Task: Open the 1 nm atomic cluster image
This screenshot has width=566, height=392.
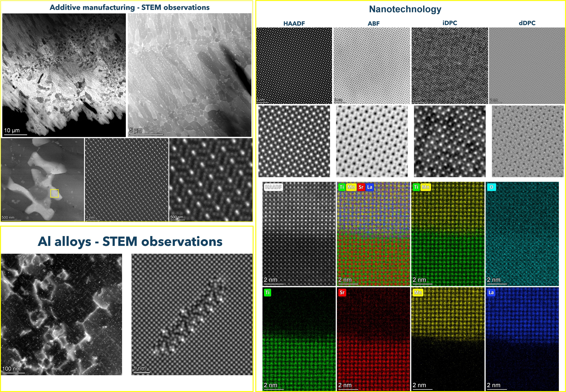Action: (192, 314)
